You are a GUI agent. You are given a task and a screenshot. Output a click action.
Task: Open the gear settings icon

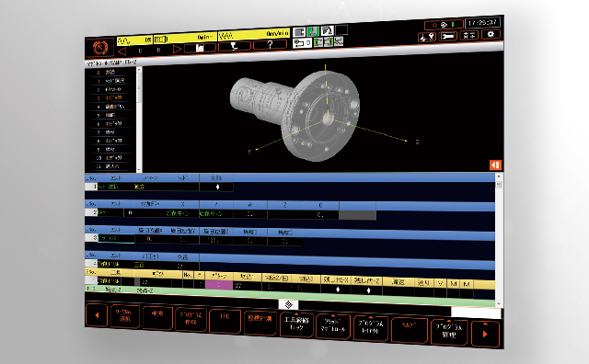[491, 34]
